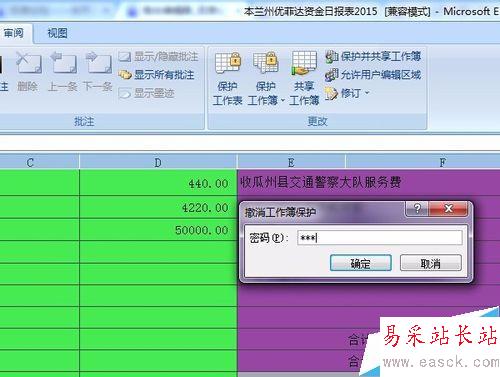Image resolution: width=500 pixels, height=377 pixels.
Task: Click 显示所有批注 in ribbon
Action: tap(156, 75)
